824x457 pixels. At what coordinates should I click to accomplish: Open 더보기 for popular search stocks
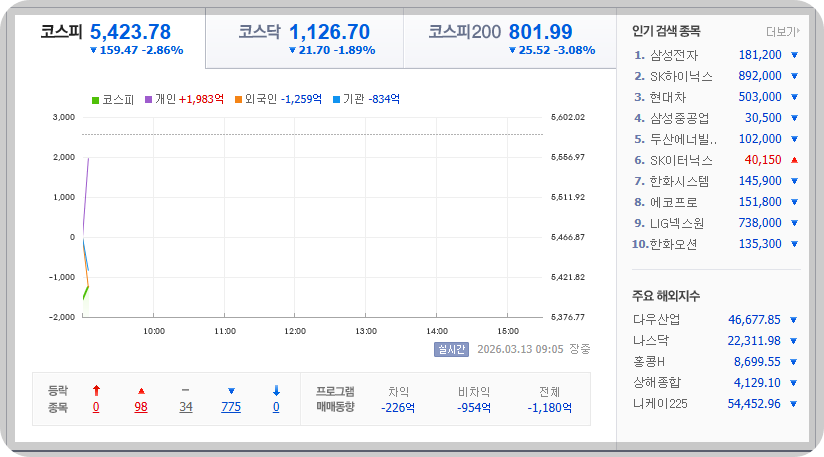[x=782, y=32]
